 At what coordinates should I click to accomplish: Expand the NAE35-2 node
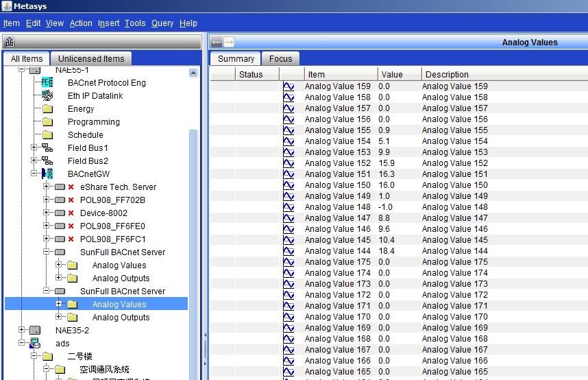click(x=21, y=330)
